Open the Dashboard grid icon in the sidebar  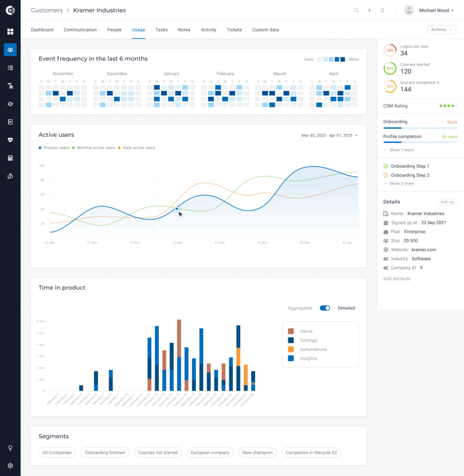tap(10, 32)
